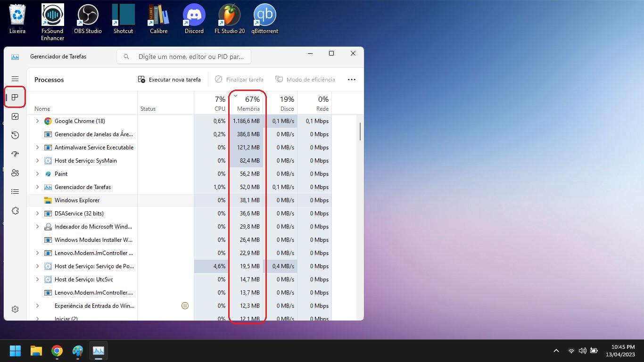Open the Startup apps panel
The height and width of the screenshot is (362, 644).
click(x=15, y=154)
